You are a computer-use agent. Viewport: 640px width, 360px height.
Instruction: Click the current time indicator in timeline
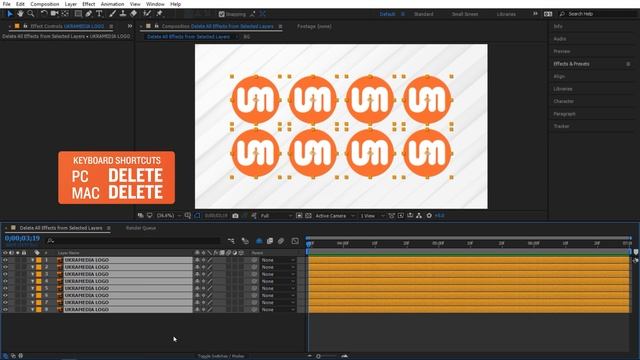[309, 244]
